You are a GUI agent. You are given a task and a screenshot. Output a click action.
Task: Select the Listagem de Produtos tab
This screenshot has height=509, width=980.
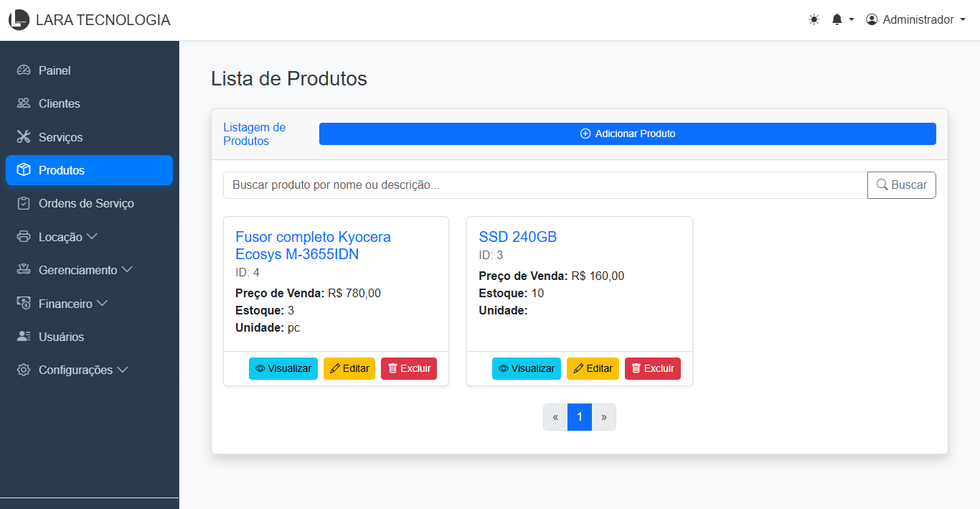coord(254,134)
